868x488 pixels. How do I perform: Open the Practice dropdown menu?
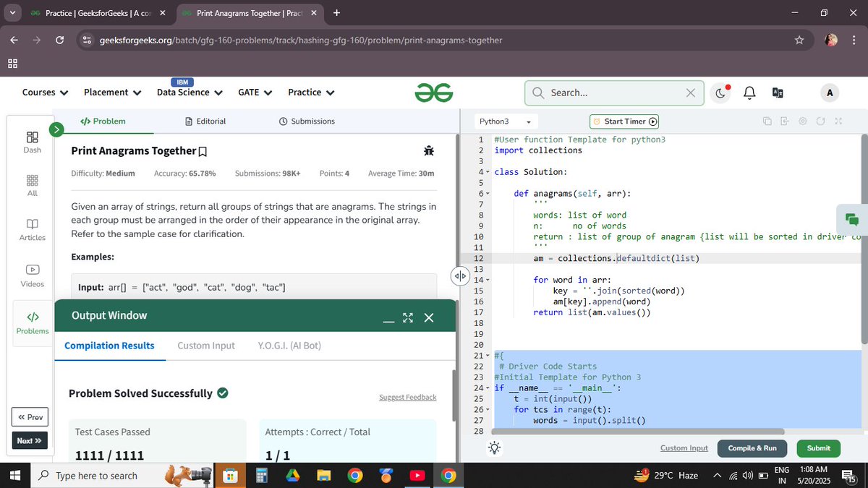tap(311, 93)
